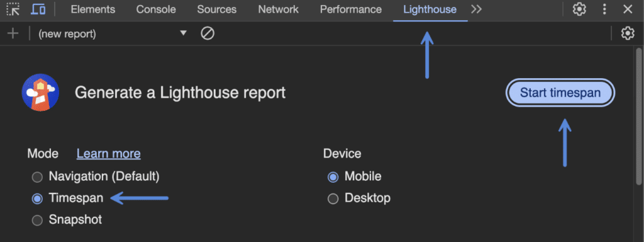Open Lighthouse settings gear below tab bar

point(628,33)
